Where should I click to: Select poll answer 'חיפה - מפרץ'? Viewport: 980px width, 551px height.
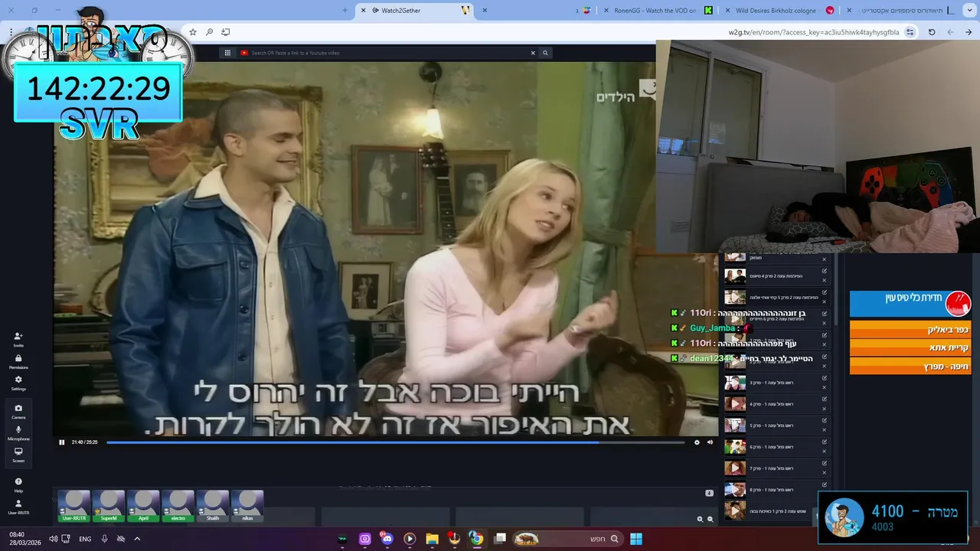click(x=910, y=367)
